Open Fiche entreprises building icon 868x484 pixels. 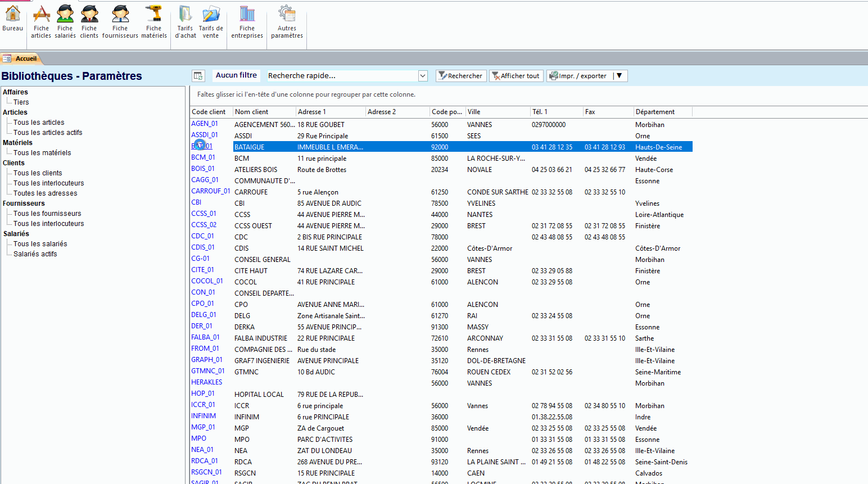[247, 21]
